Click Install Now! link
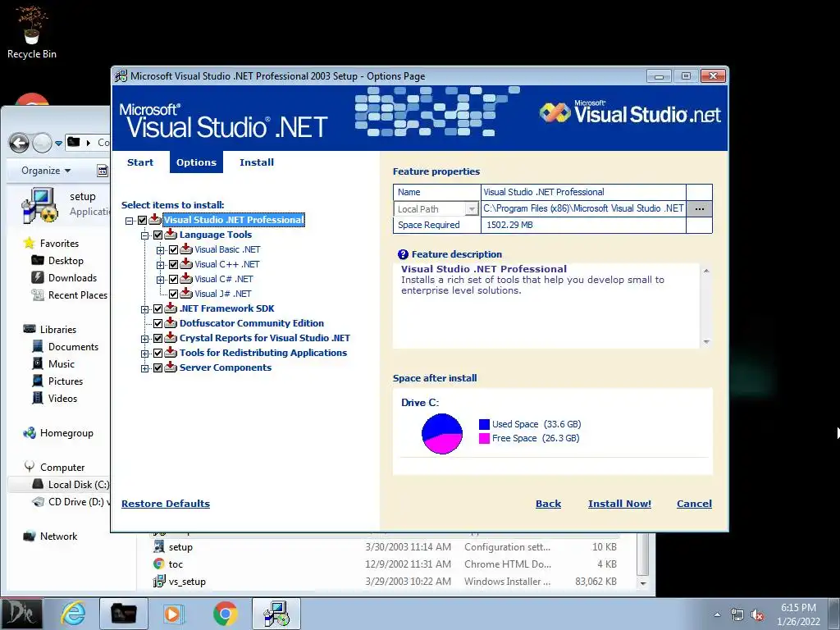The width and height of the screenshot is (840, 630). coord(620,504)
